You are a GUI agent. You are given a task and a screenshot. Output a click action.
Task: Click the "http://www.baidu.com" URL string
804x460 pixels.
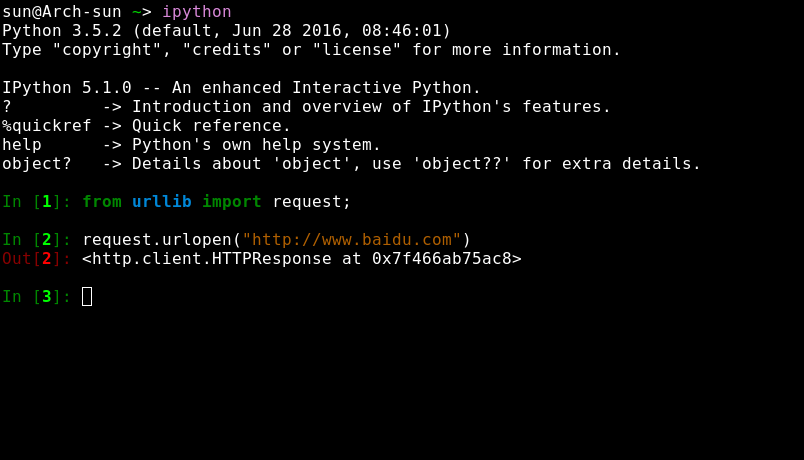[x=351, y=239]
